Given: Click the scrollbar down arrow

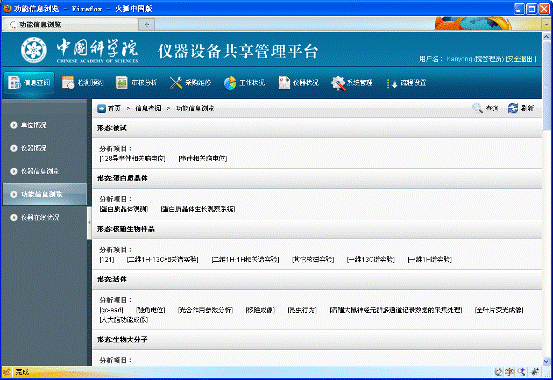Looking at the screenshot, I should click(546, 361).
